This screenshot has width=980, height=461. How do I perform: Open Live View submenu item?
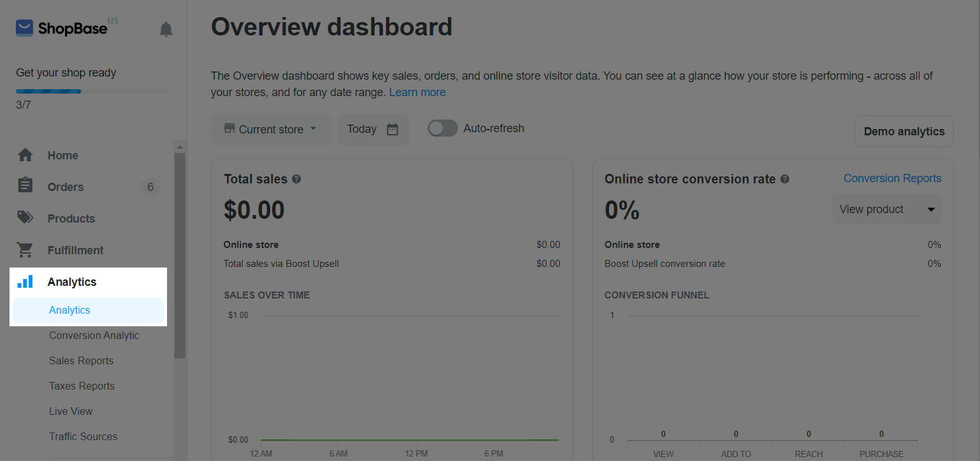71,411
